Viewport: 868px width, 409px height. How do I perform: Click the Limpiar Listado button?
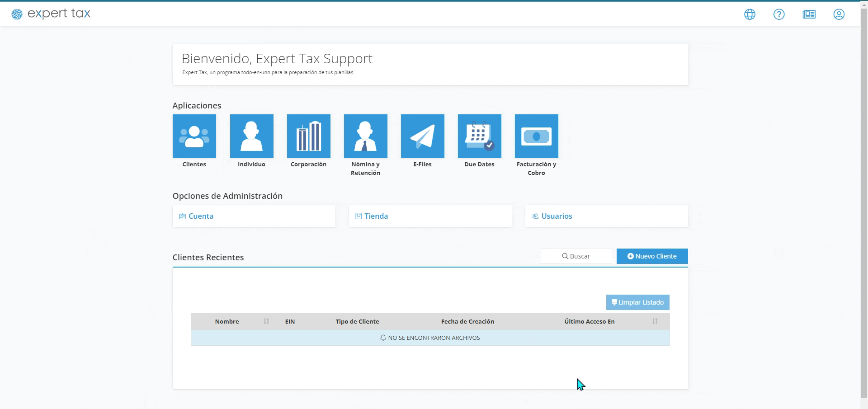pos(638,302)
